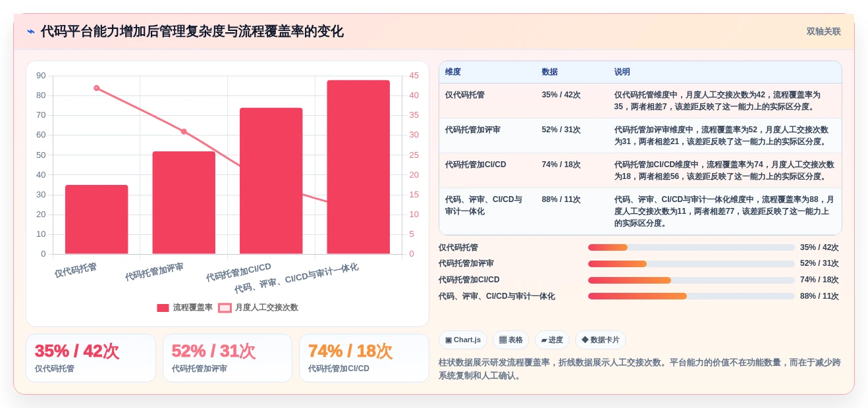
Task: Click the 说明 column header
Action: (x=622, y=72)
